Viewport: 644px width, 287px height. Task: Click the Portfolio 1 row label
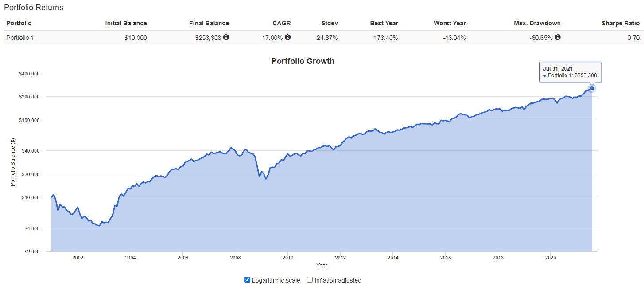point(20,38)
